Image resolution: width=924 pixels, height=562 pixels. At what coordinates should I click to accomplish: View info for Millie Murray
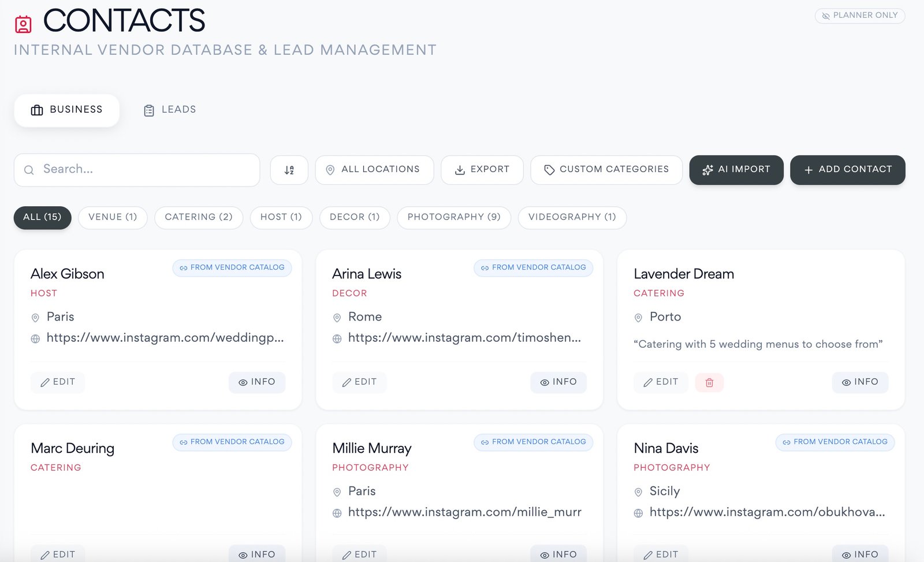(x=558, y=554)
